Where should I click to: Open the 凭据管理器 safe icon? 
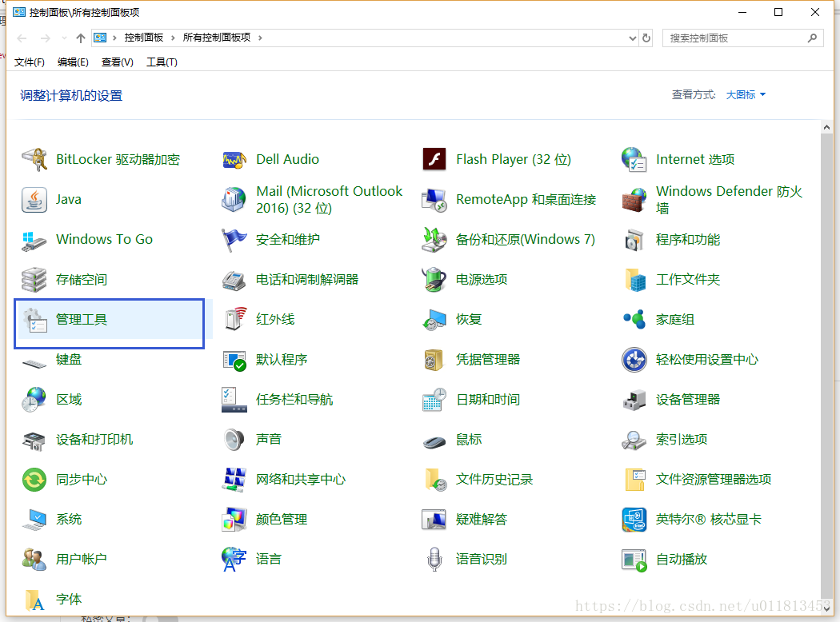tap(434, 360)
